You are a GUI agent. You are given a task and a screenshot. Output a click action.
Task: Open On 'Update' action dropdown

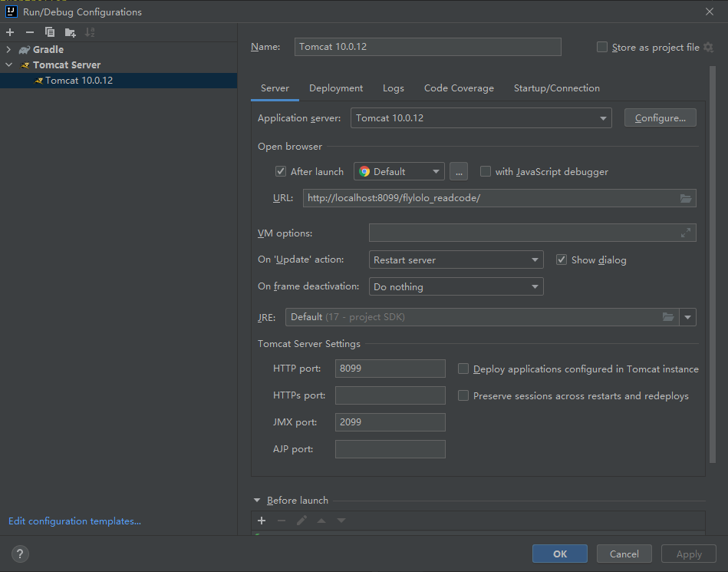[x=456, y=260]
